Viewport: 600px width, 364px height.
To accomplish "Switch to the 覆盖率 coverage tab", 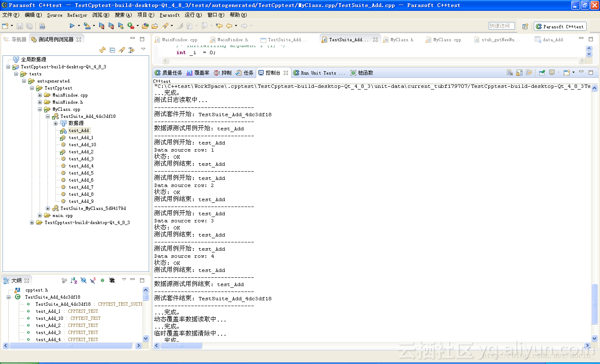I will 198,73.
